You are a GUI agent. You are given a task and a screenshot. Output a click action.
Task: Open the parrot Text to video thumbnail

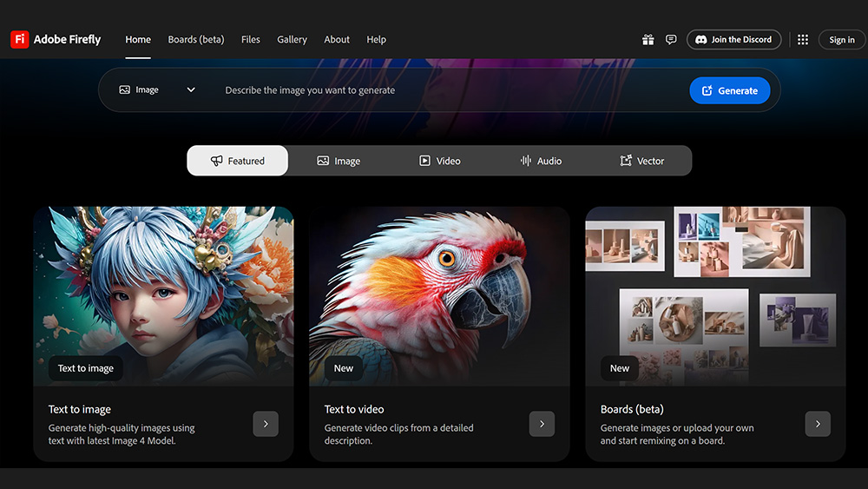tap(439, 296)
